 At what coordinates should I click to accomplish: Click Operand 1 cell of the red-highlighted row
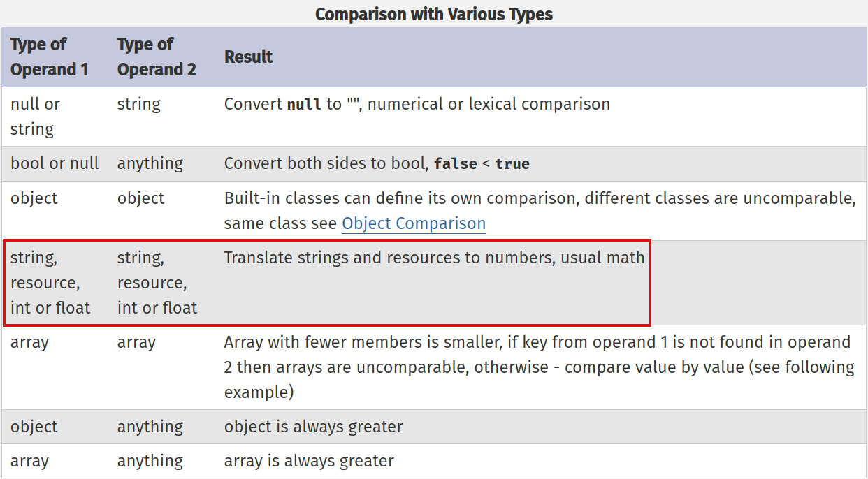coord(50,283)
